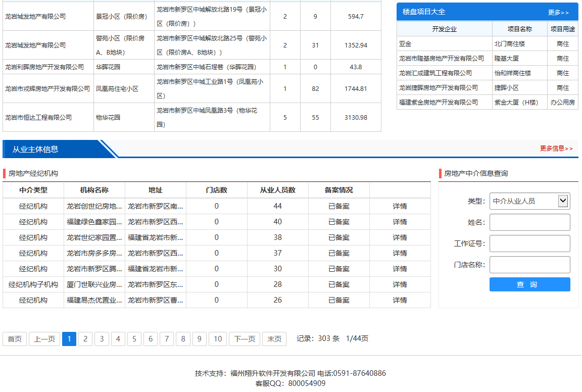Focus the 工作证号 text box
Screen dimensions: 582x392
(x=529, y=243)
